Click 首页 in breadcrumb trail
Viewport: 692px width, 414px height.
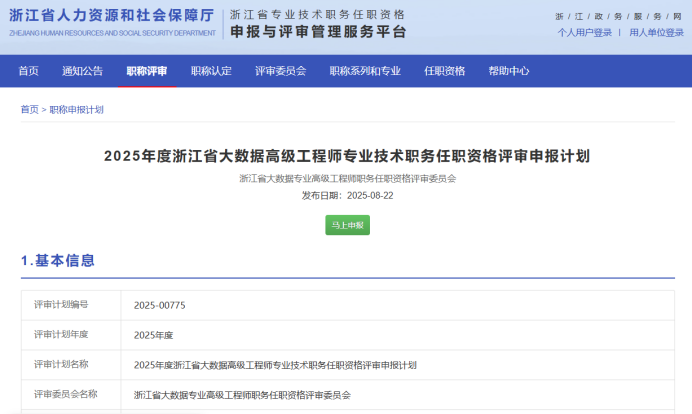pos(29,110)
